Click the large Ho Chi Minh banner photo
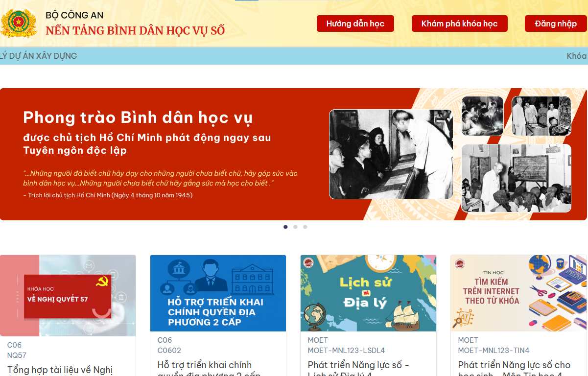 (x=391, y=154)
